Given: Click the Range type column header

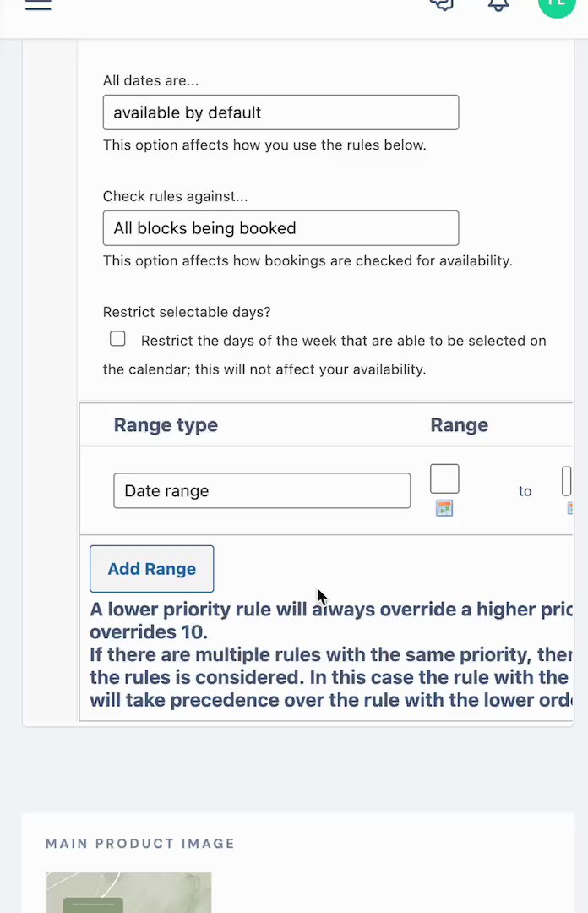Looking at the screenshot, I should (x=166, y=425).
